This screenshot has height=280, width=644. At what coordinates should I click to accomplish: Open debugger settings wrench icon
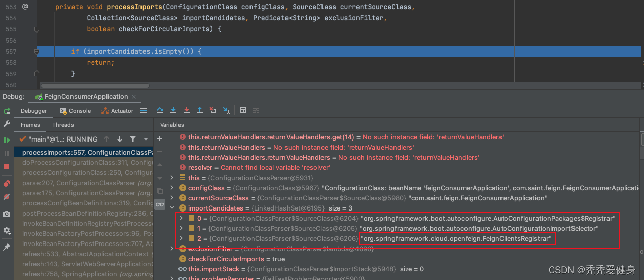(x=7, y=124)
